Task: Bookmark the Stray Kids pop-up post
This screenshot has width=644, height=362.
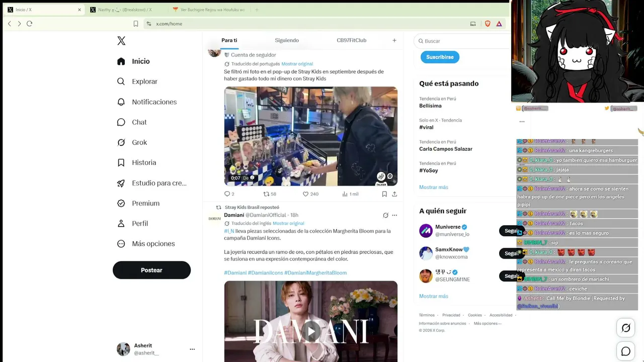Action: tap(384, 194)
